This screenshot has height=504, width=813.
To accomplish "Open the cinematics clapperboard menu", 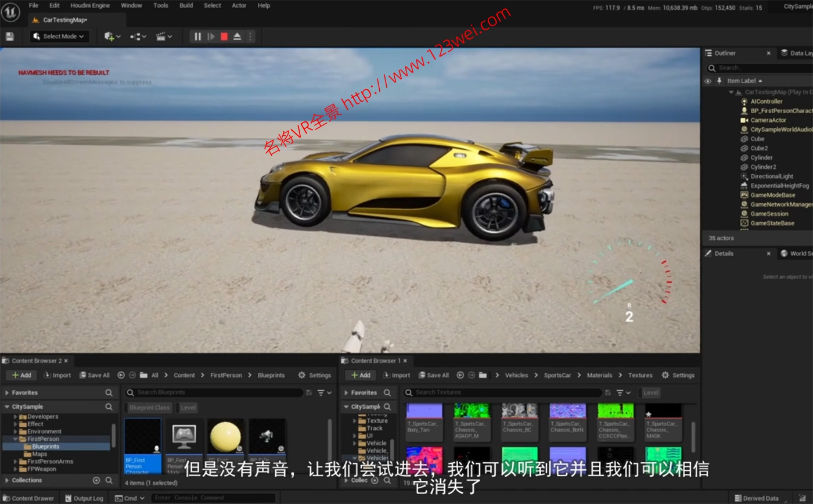I will tap(164, 37).
